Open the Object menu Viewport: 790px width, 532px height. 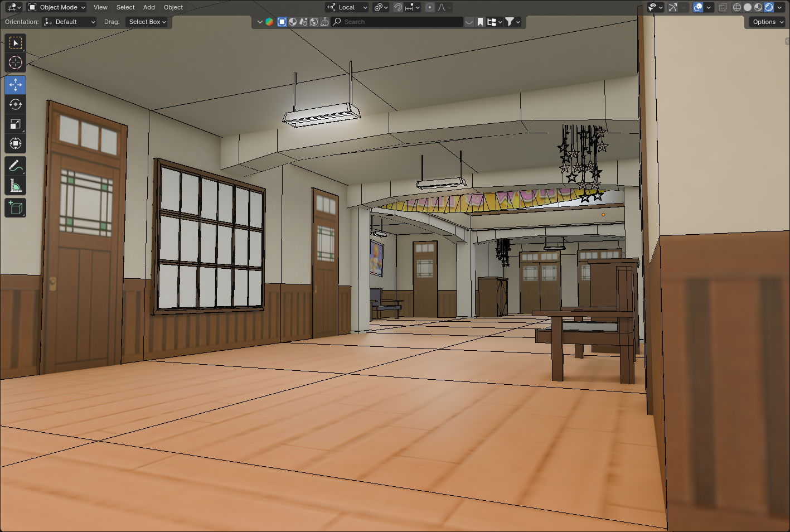[x=173, y=7]
